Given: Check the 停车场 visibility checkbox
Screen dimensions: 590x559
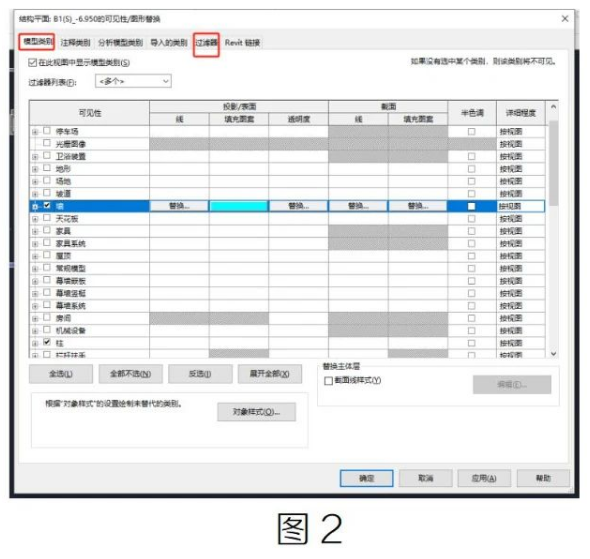Looking at the screenshot, I should 47,131.
